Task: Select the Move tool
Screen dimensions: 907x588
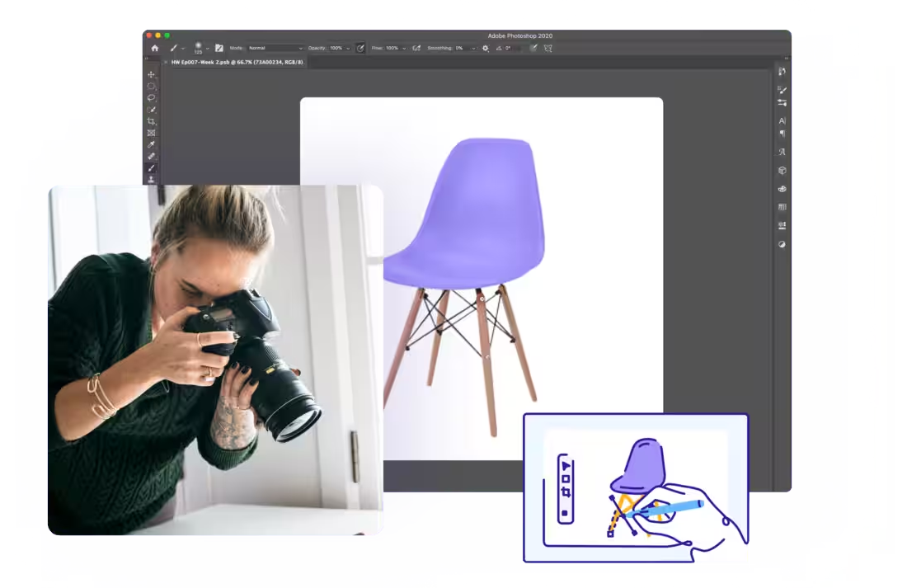Action: pos(151,74)
